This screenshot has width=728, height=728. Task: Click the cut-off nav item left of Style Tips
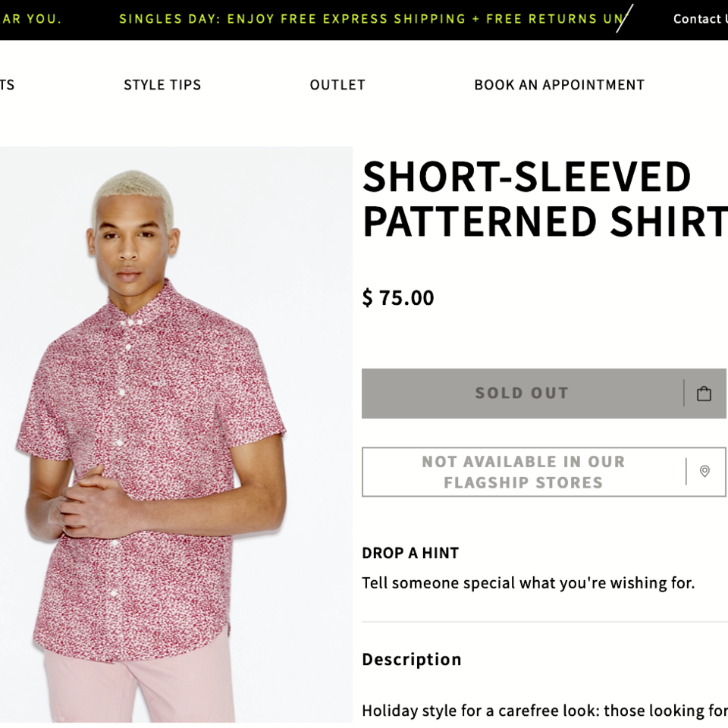7,85
